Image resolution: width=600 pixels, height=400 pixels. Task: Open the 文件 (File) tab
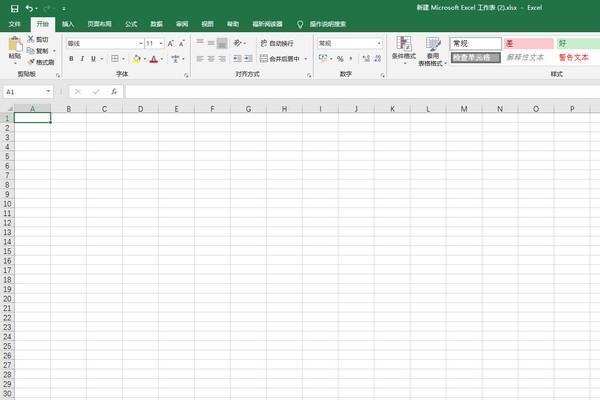pos(15,24)
